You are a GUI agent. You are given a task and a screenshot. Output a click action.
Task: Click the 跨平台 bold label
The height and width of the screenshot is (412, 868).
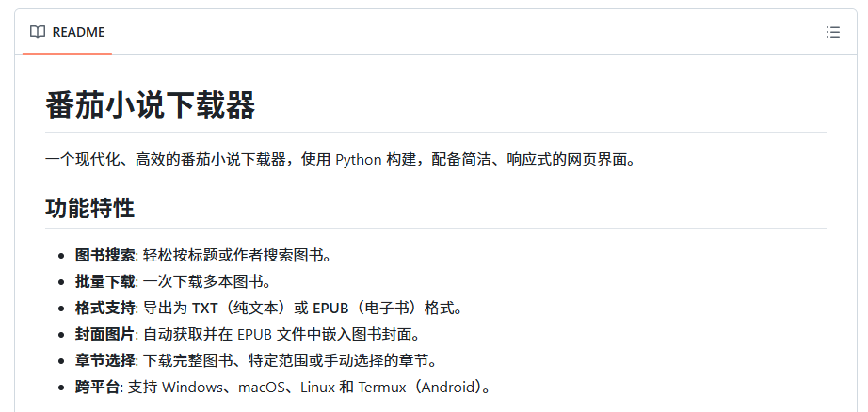98,387
